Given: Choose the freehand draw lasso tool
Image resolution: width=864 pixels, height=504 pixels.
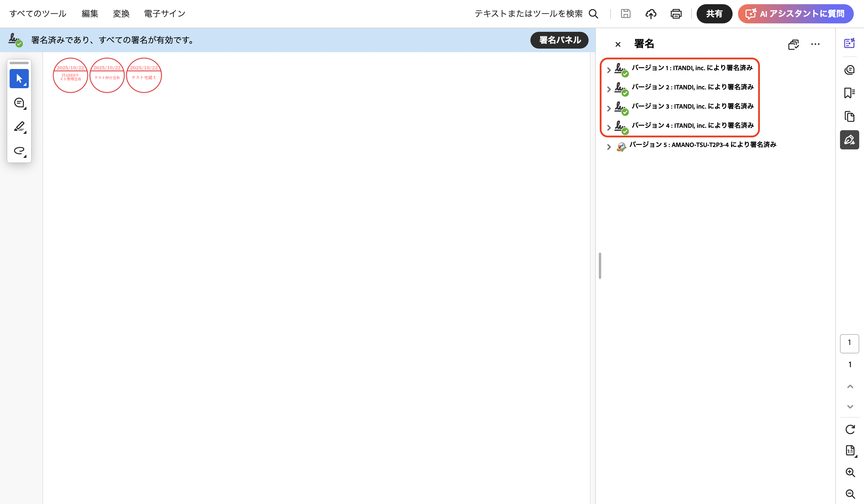Looking at the screenshot, I should click(x=19, y=151).
